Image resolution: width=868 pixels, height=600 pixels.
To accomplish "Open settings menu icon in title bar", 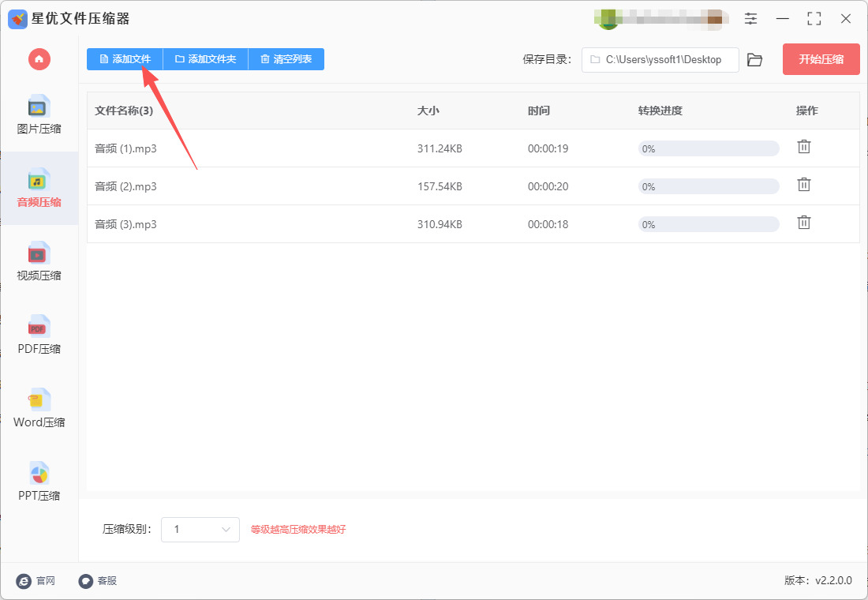I will (x=750, y=18).
